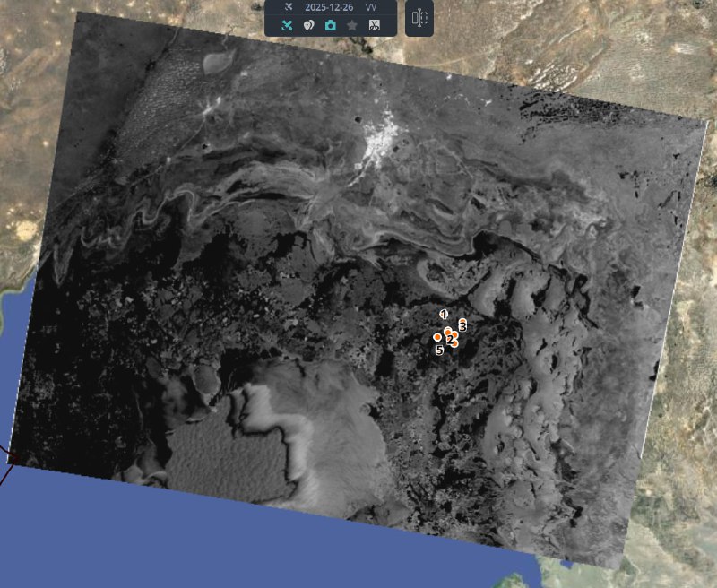
Task: Click the bright oval lake in radar image
Action: pos(218,65)
